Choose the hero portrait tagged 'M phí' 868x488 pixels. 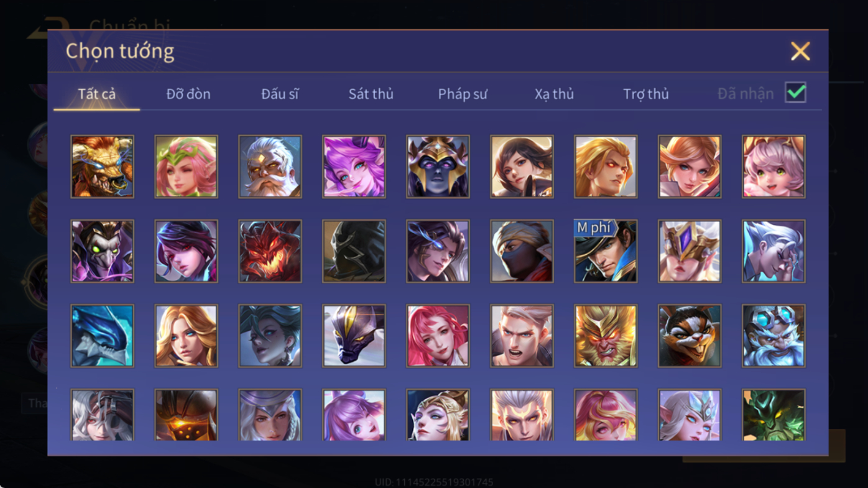606,251
